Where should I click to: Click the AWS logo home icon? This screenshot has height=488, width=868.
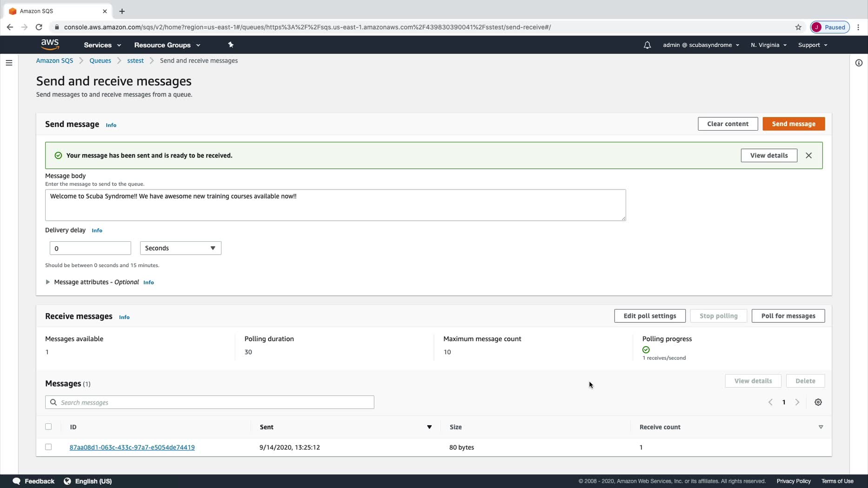coord(50,45)
